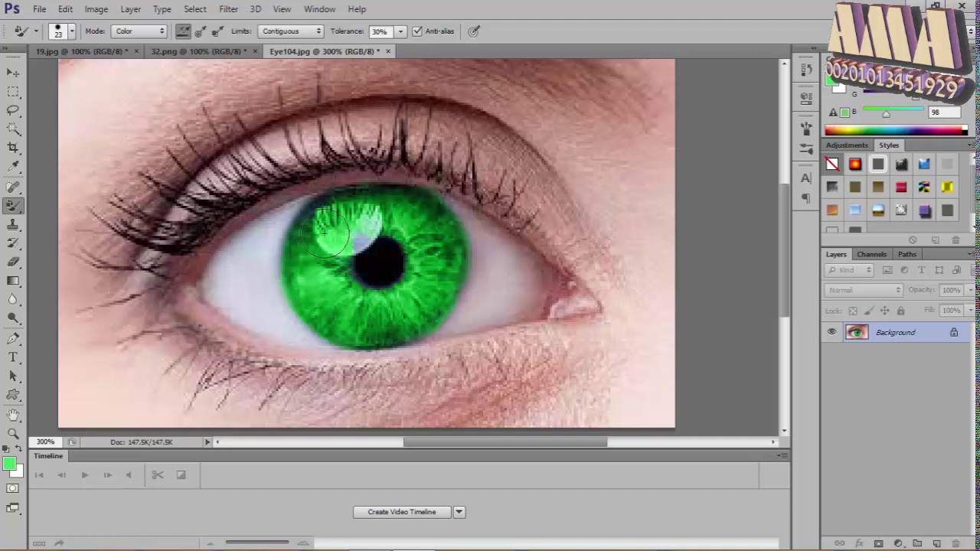Click the Sampling Once icon
The height and width of the screenshot is (551, 980).
click(x=201, y=31)
